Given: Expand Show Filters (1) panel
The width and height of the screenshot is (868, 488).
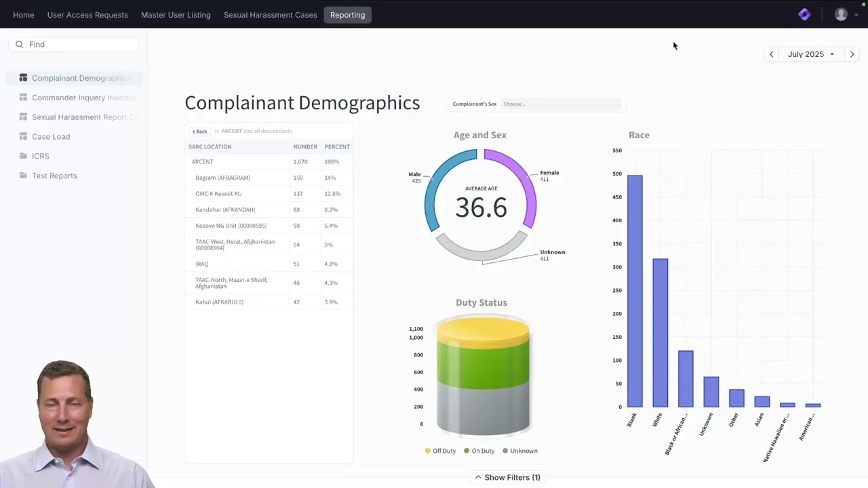Looking at the screenshot, I should (x=507, y=477).
